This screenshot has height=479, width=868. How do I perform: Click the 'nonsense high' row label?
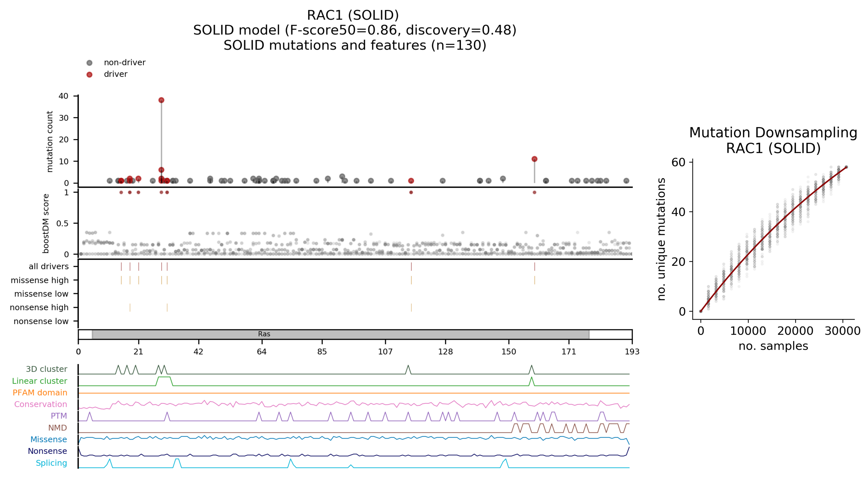(39, 307)
